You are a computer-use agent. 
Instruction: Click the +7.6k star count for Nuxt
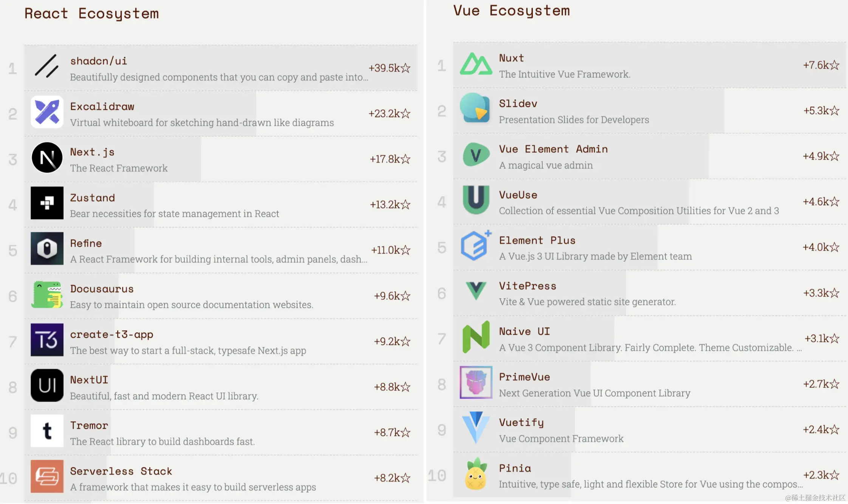[821, 65]
